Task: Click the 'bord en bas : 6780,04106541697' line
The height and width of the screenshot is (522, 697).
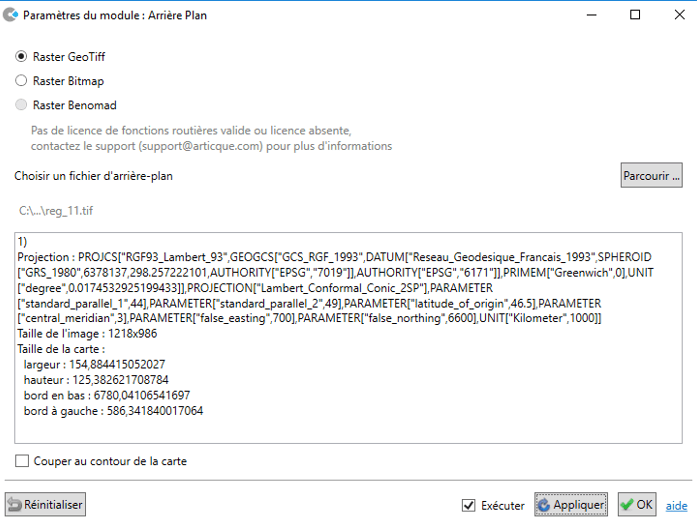Action: pyautogui.click(x=107, y=395)
